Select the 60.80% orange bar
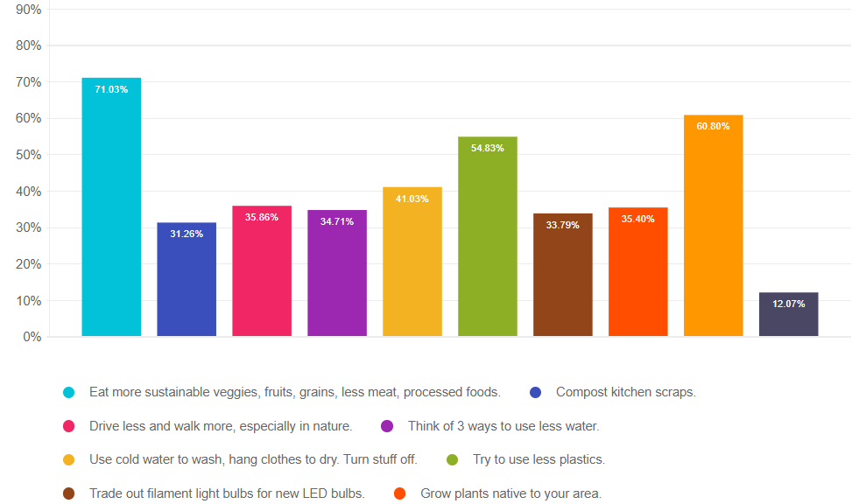This screenshot has width=859, height=504. [x=713, y=226]
